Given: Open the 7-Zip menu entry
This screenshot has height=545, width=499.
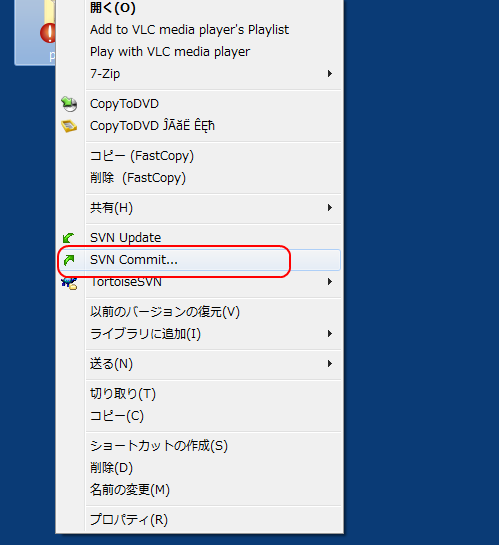Looking at the screenshot, I should coord(198,74).
